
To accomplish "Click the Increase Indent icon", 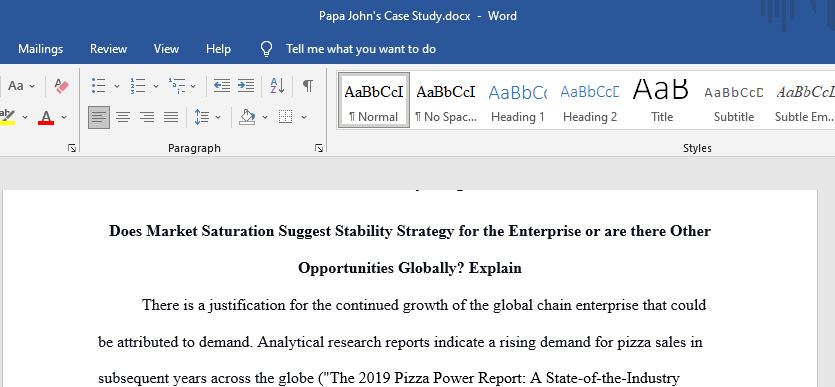I will [x=245, y=86].
